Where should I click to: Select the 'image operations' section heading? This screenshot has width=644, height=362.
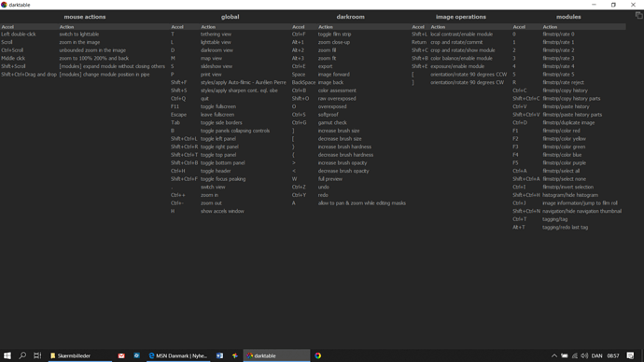coord(461,17)
